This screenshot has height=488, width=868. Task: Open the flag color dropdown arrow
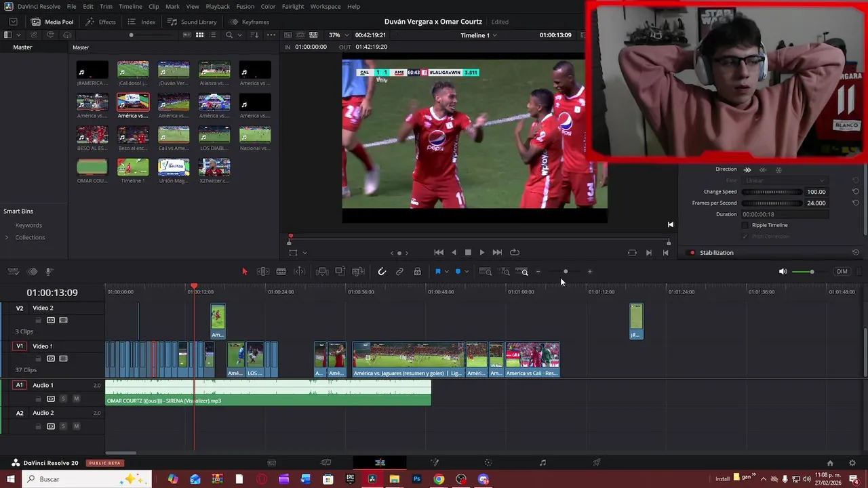pyautogui.click(x=446, y=272)
